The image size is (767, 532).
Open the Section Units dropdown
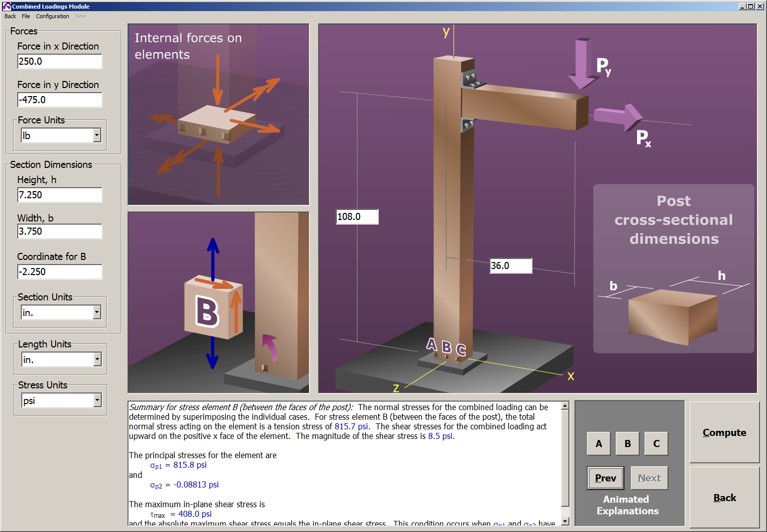96,312
